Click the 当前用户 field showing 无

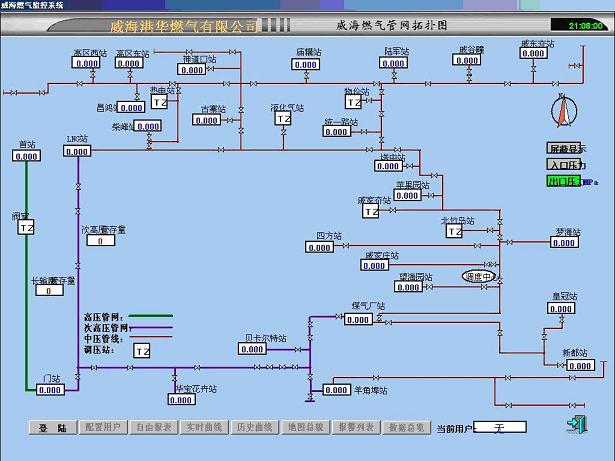tap(500, 427)
